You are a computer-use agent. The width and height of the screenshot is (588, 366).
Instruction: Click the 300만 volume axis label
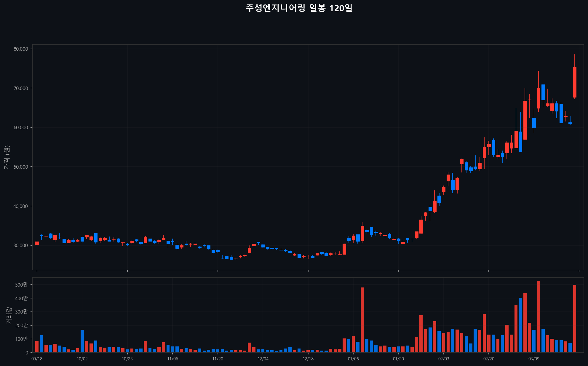pos(21,312)
